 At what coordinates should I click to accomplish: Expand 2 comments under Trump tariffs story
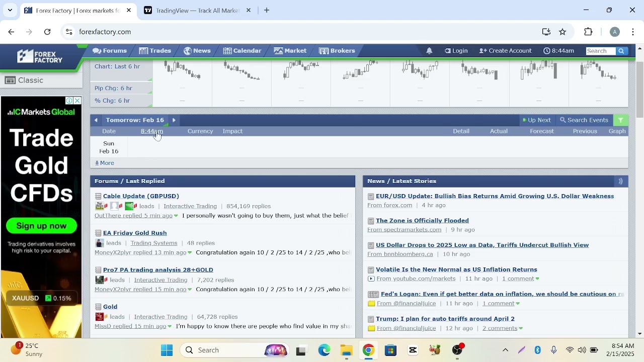coord(502,328)
